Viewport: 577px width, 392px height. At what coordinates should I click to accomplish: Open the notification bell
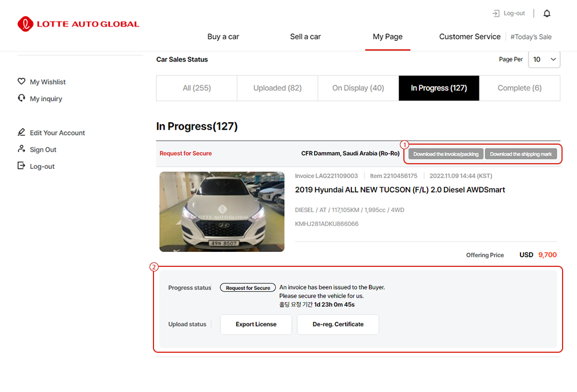click(547, 14)
